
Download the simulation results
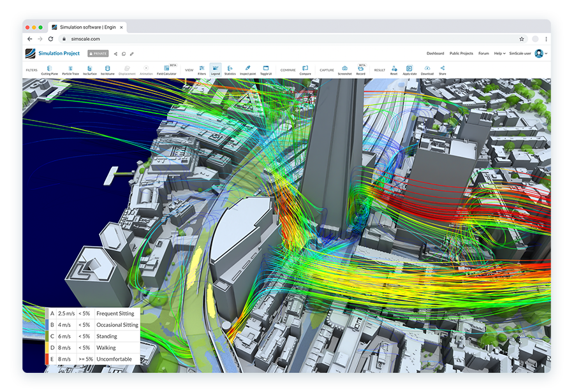pyautogui.click(x=427, y=69)
